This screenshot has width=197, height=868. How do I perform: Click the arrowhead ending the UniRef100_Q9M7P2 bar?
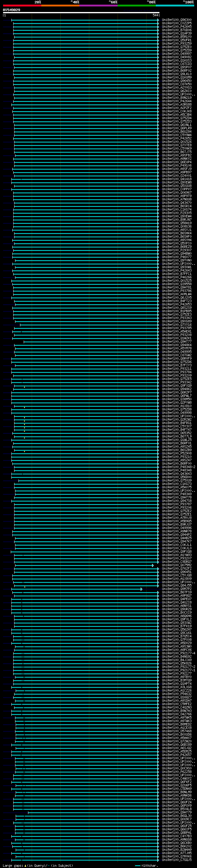pyautogui.click(x=141, y=589)
